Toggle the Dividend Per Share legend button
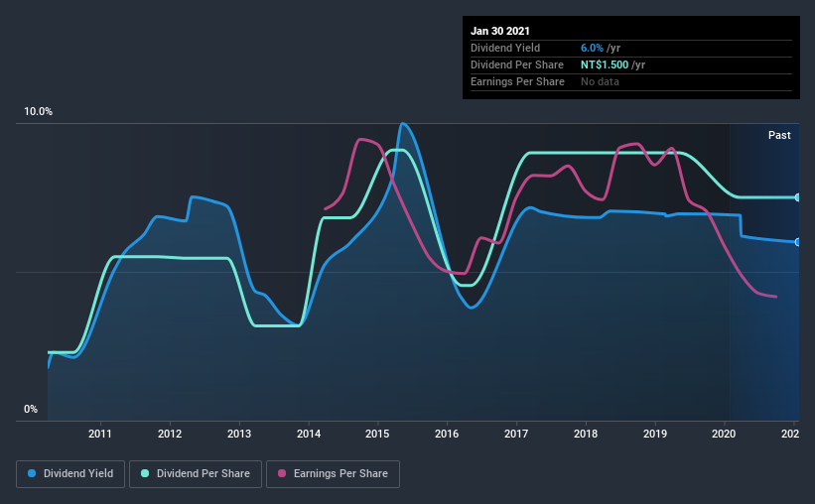 pyautogui.click(x=196, y=474)
